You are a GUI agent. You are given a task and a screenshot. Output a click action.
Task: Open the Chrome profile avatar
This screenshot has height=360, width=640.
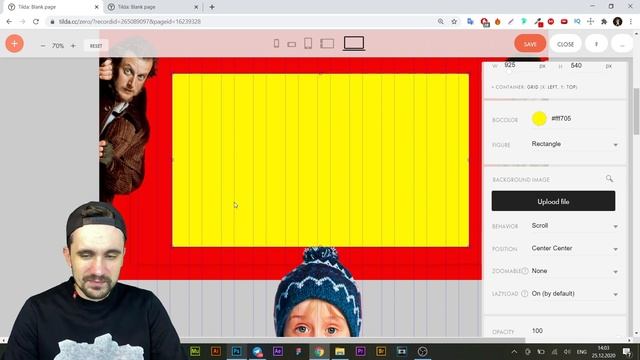[x=618, y=21]
